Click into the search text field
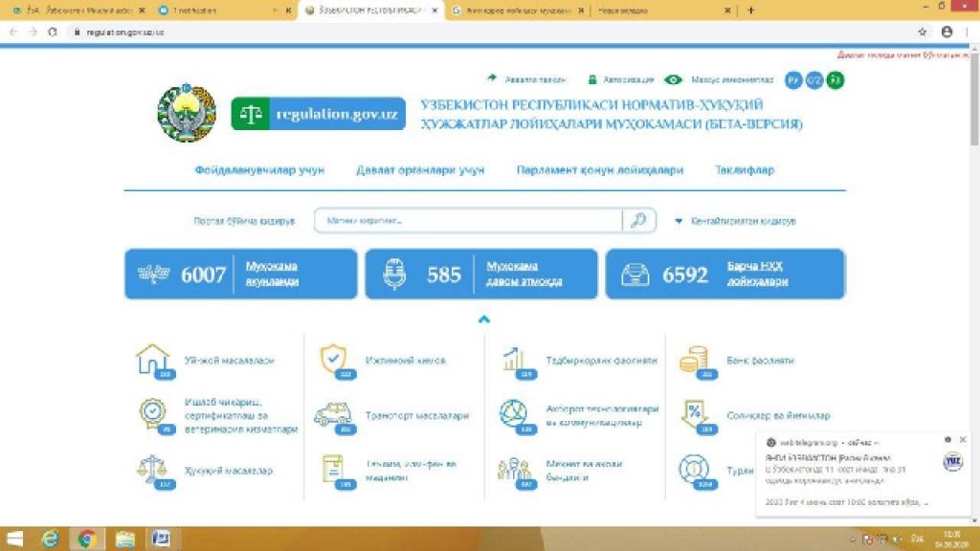 (469, 221)
